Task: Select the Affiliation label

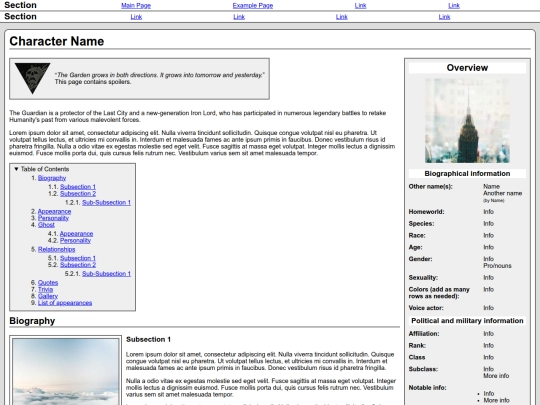Action: coord(424,334)
